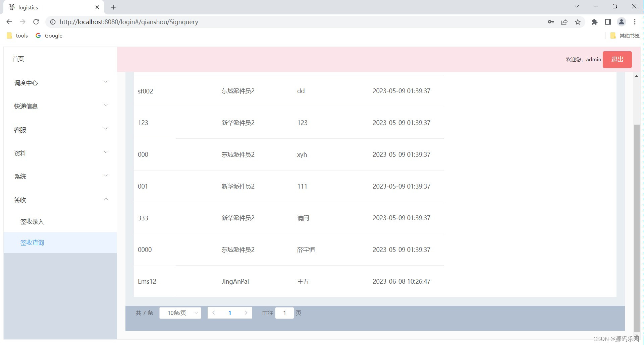Open the tools bookmark folder
This screenshot has width=644, height=345.
tap(17, 36)
